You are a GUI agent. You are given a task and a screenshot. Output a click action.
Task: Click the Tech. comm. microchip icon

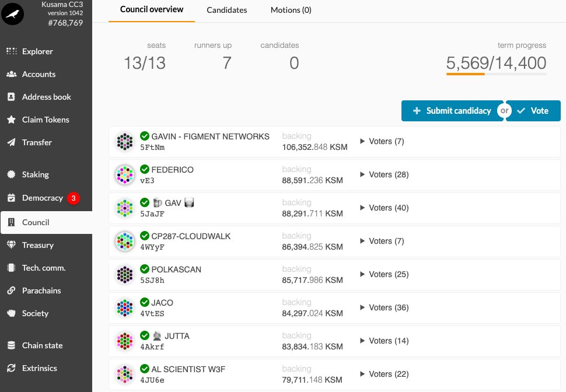coord(12,268)
